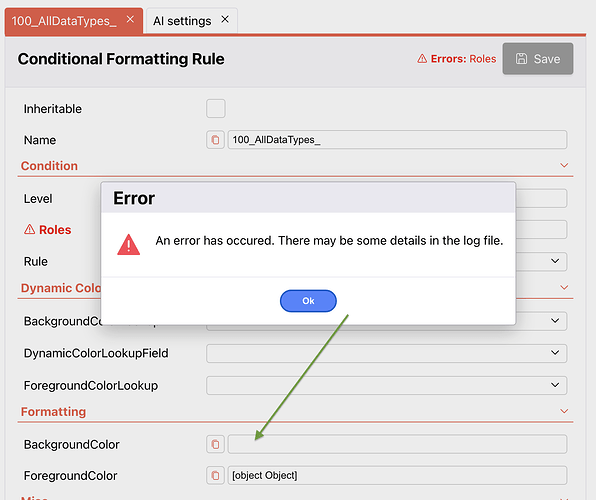This screenshot has width=596, height=500.
Task: Click the copy icon next to Name
Action: (x=215, y=140)
